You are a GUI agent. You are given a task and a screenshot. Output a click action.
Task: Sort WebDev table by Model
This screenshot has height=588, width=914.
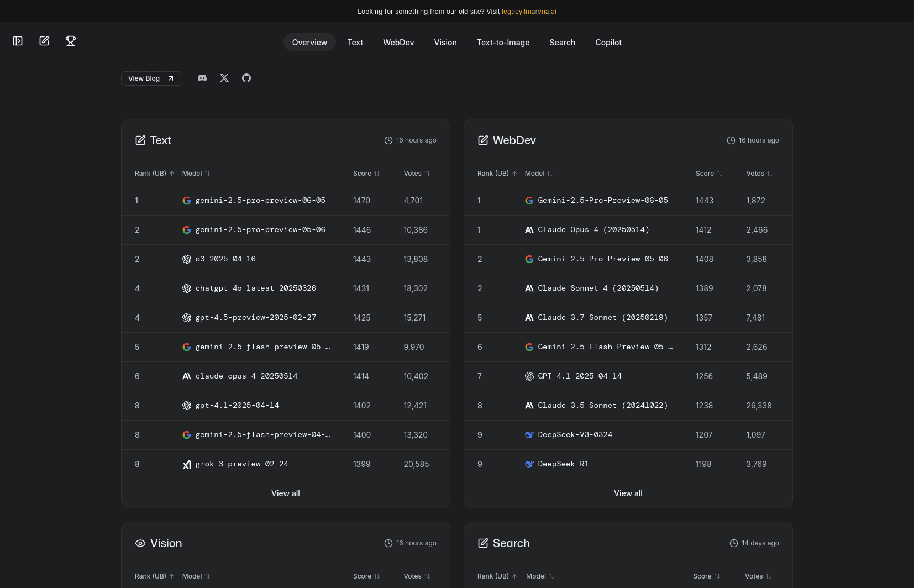(539, 174)
